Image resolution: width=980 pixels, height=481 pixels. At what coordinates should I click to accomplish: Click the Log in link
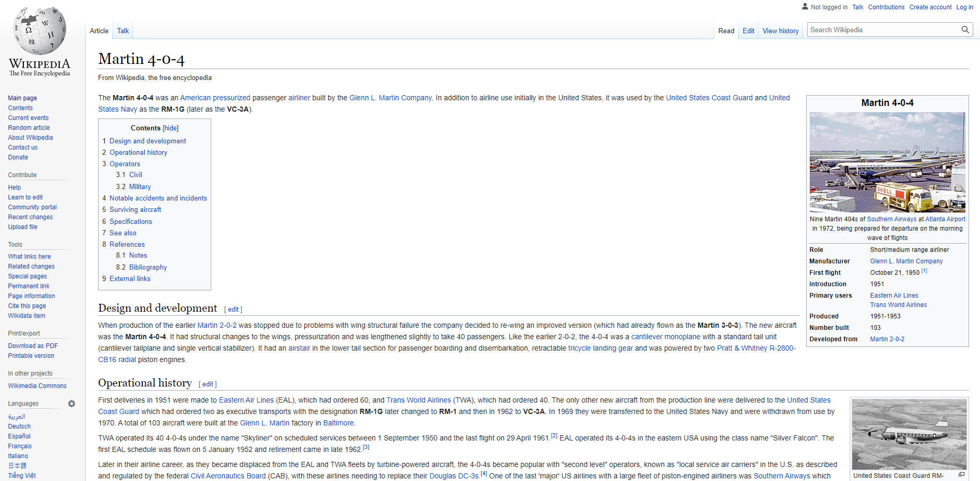pyautogui.click(x=964, y=7)
